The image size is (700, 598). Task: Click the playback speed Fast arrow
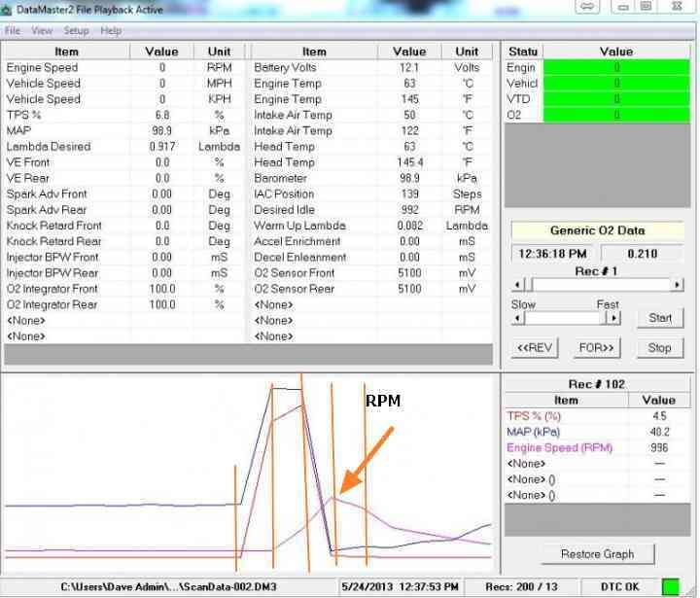pyautogui.click(x=614, y=318)
